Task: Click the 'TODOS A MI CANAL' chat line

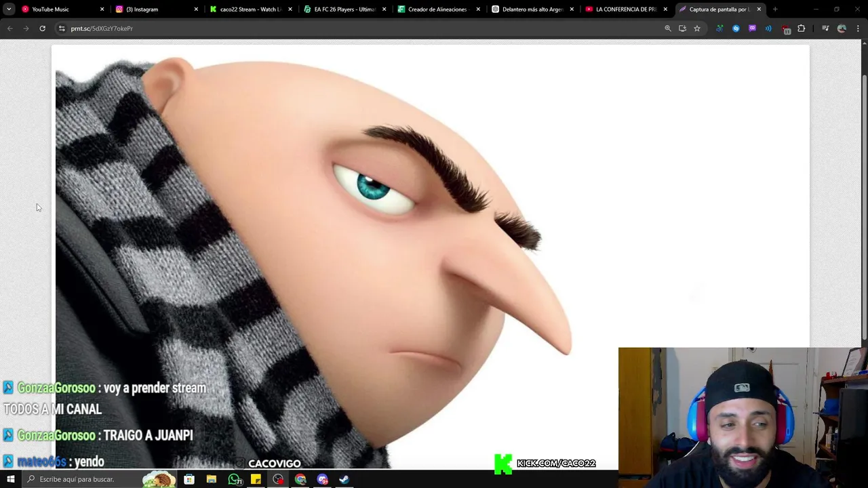Action: tap(52, 409)
